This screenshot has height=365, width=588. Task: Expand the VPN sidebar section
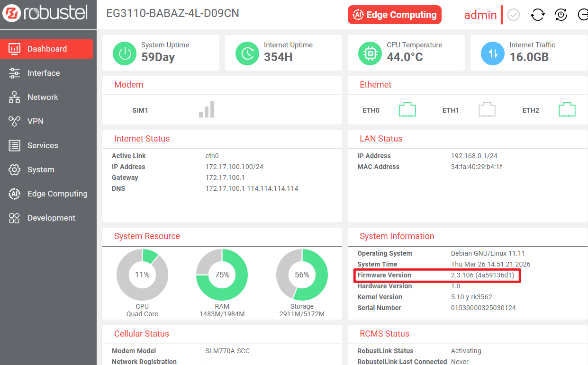point(35,121)
